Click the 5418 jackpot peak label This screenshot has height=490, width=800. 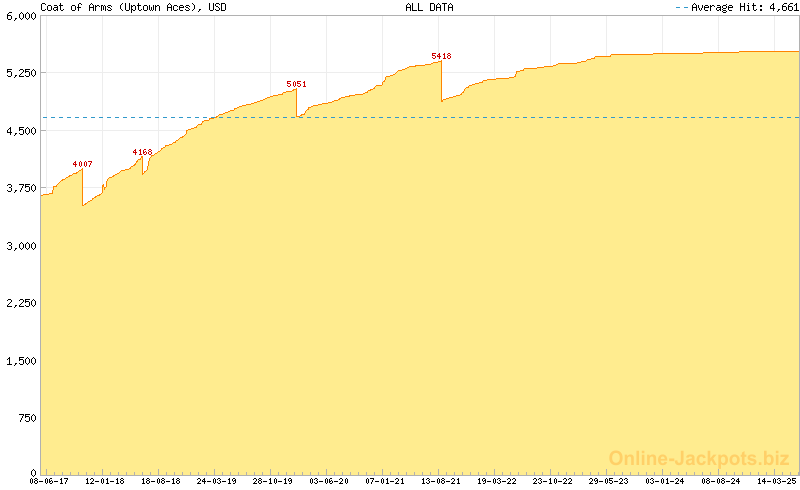click(441, 56)
